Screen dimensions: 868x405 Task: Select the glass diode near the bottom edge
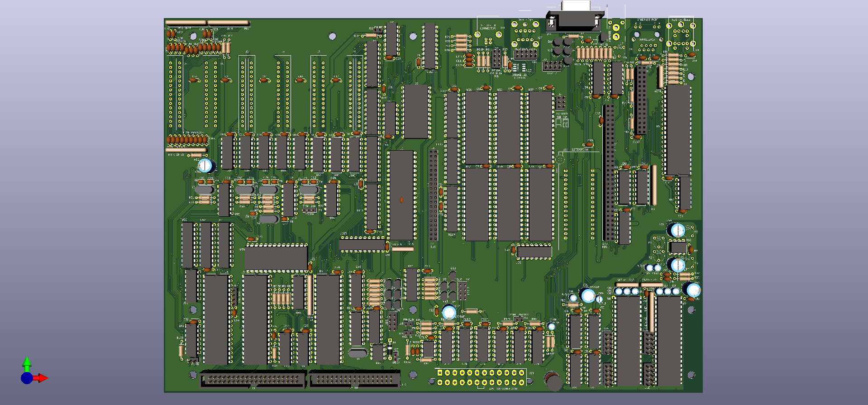pos(390,350)
